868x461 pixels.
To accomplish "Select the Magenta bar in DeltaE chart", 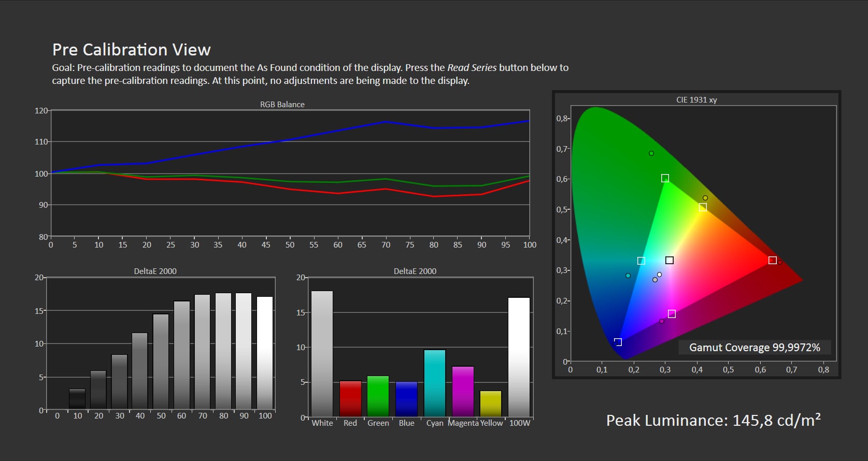I will click(x=463, y=391).
